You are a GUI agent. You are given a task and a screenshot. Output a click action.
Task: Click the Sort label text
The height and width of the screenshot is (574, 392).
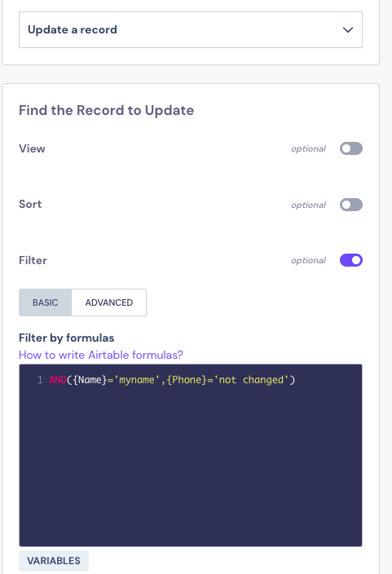[30, 204]
